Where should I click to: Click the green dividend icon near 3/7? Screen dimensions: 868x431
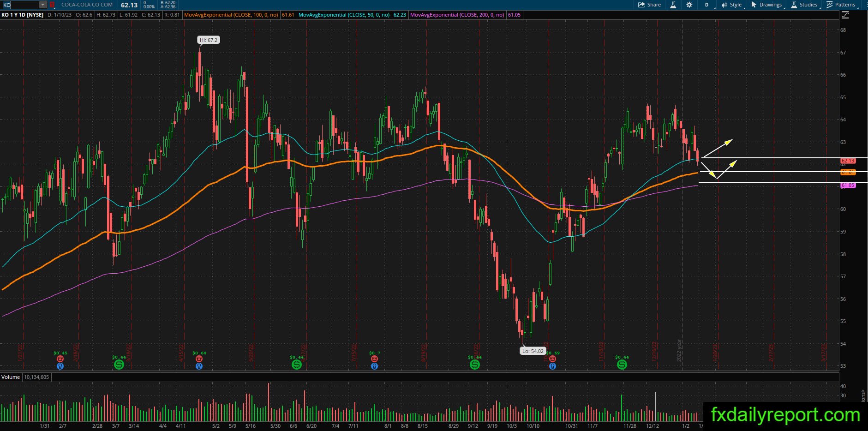(x=119, y=365)
